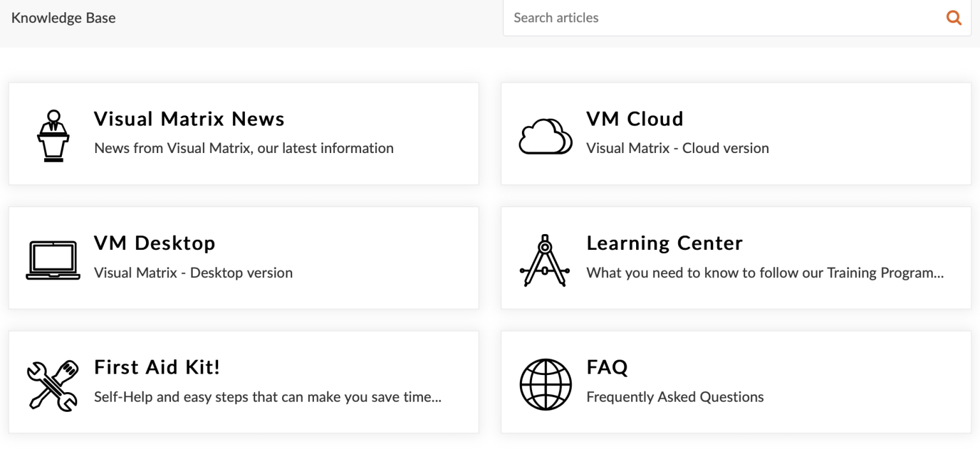Click the podium speaker icon
The height and width of the screenshot is (454, 980).
click(53, 135)
